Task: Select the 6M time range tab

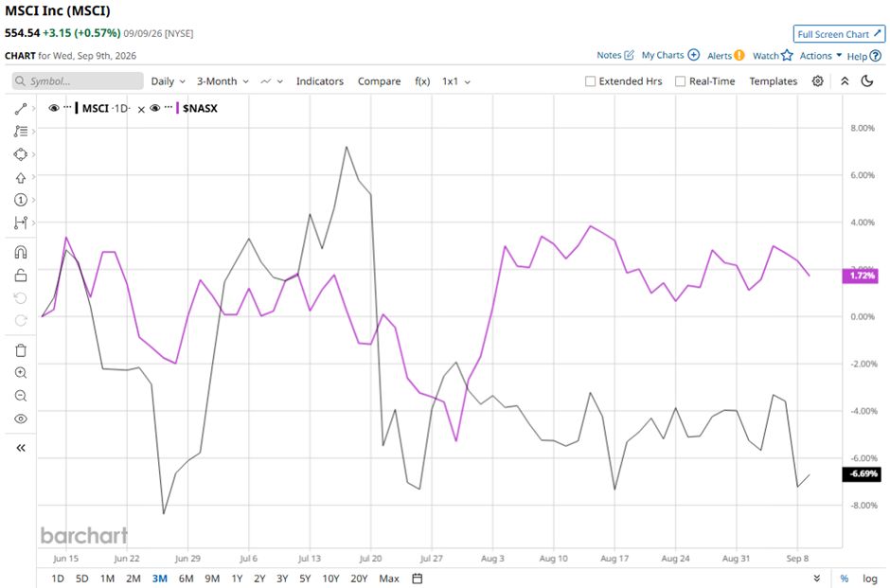Action: pos(186,579)
